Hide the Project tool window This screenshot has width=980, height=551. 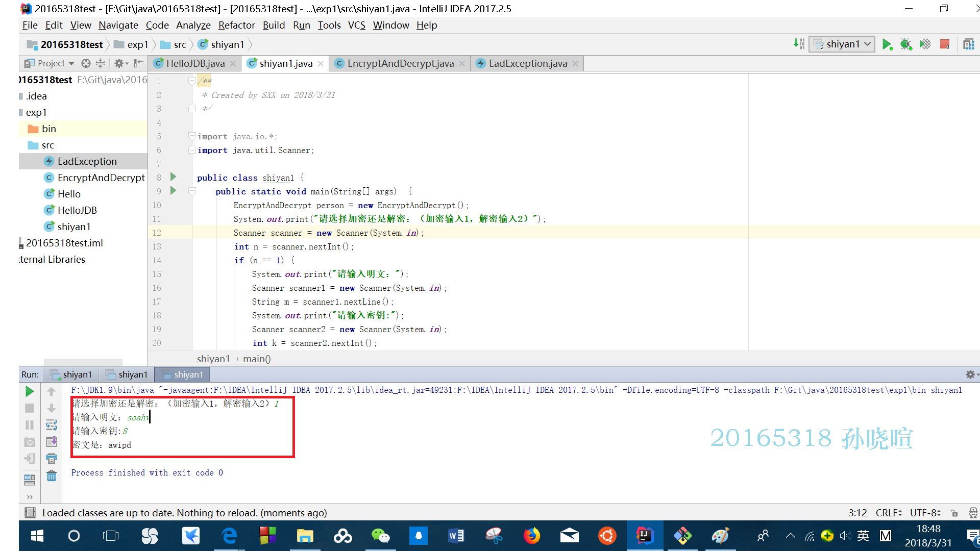(138, 63)
